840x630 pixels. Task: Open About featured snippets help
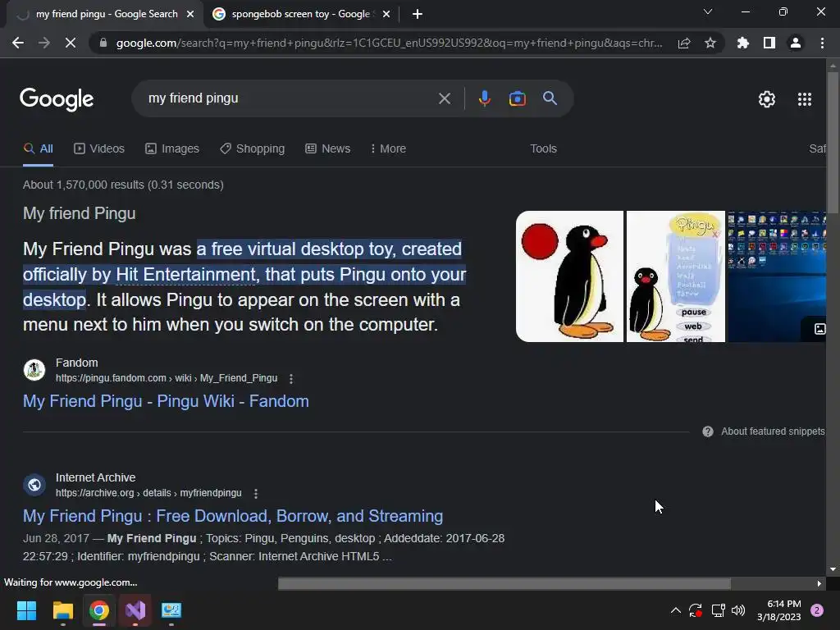(x=764, y=431)
